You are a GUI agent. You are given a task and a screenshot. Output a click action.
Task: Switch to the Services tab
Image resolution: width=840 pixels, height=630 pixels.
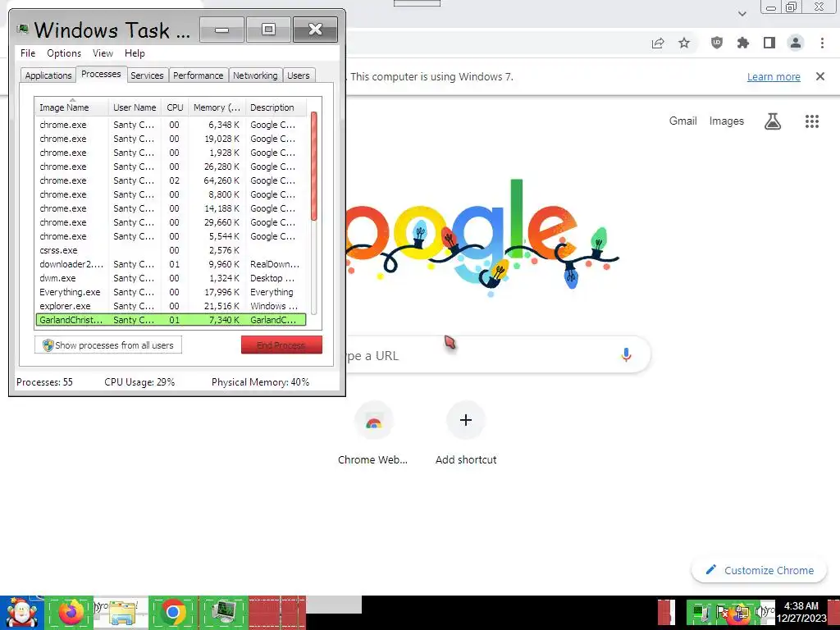point(147,75)
